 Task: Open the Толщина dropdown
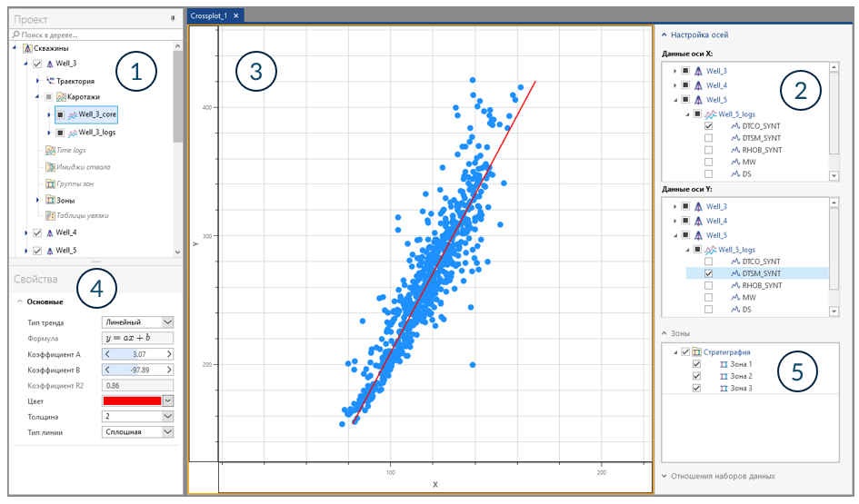167,417
